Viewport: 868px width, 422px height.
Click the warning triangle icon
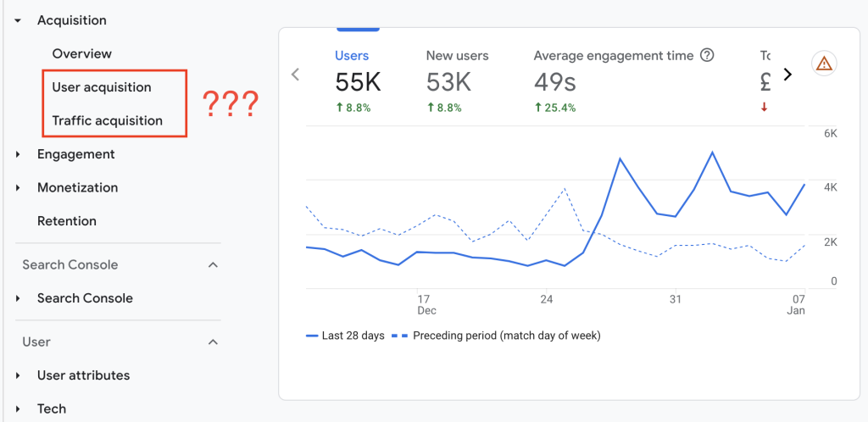(824, 64)
